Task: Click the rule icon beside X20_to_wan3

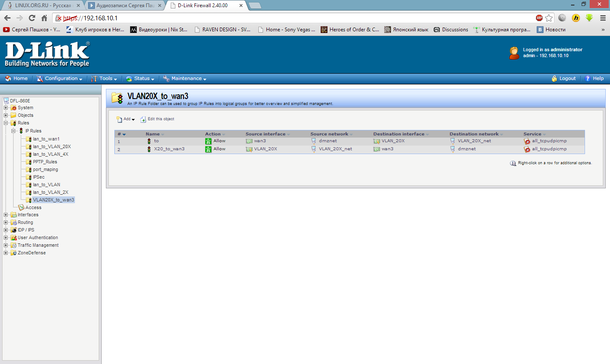Action: click(149, 149)
